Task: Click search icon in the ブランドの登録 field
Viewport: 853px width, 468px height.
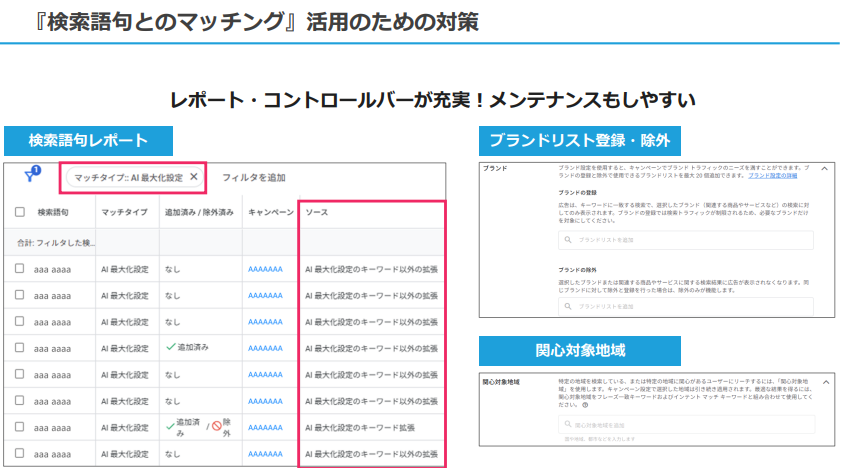Action: 568,240
